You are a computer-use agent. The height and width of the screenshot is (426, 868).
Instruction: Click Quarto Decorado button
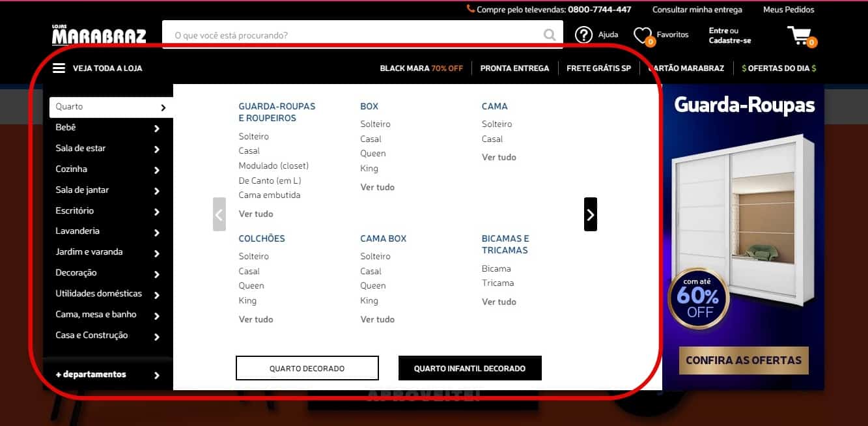(x=307, y=368)
